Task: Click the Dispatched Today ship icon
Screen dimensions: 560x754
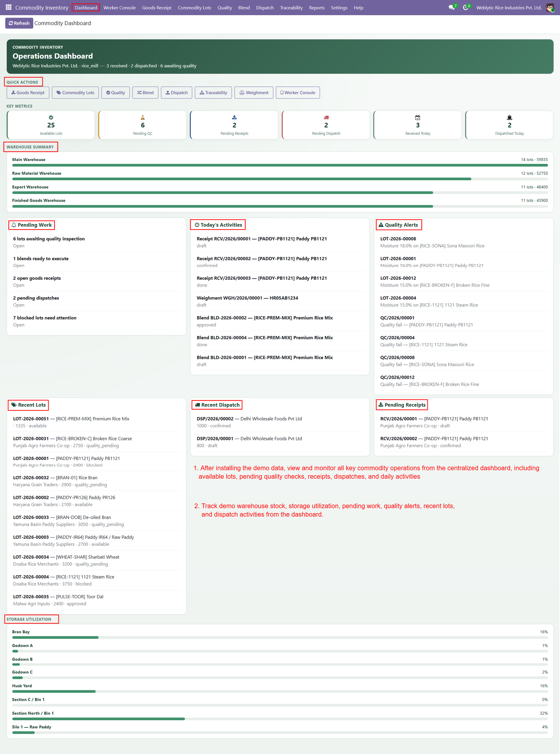Action: (510, 118)
